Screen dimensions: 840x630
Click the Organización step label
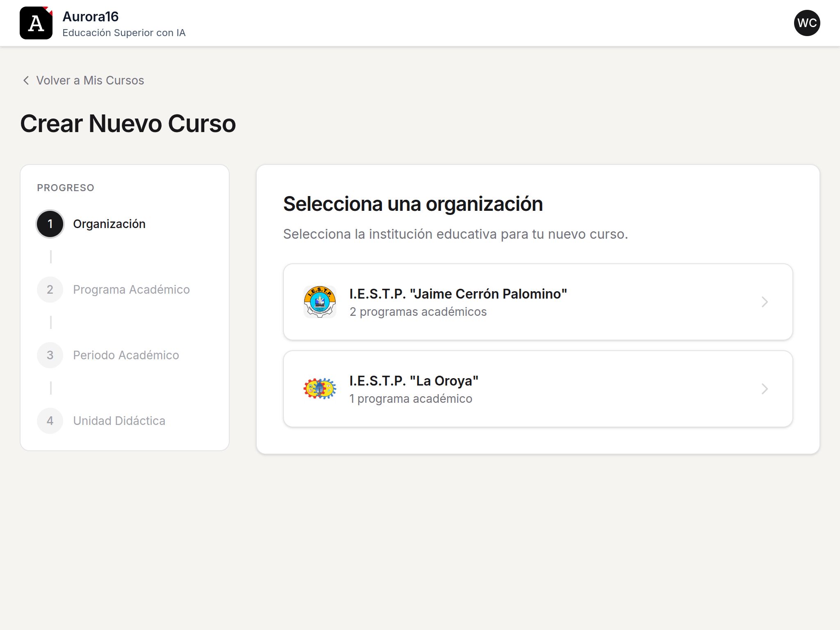coord(109,224)
